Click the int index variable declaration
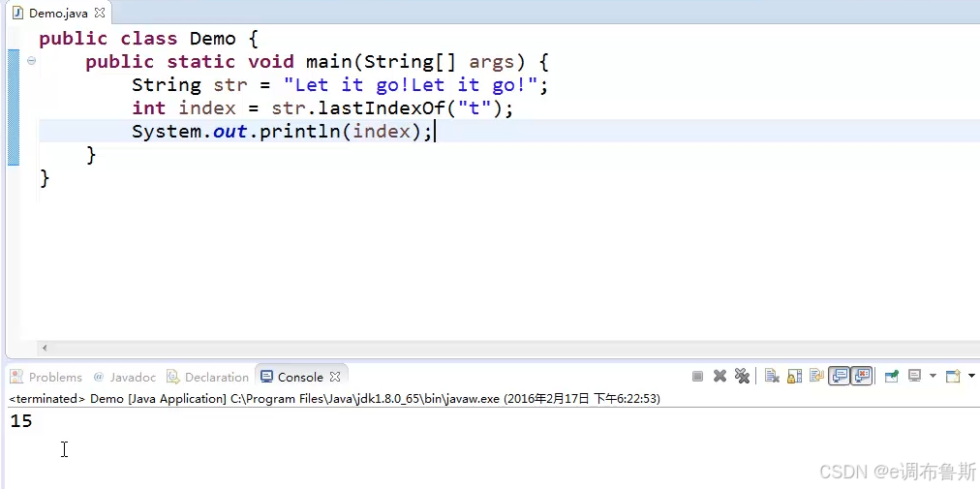Image resolution: width=980 pixels, height=489 pixels. [184, 108]
